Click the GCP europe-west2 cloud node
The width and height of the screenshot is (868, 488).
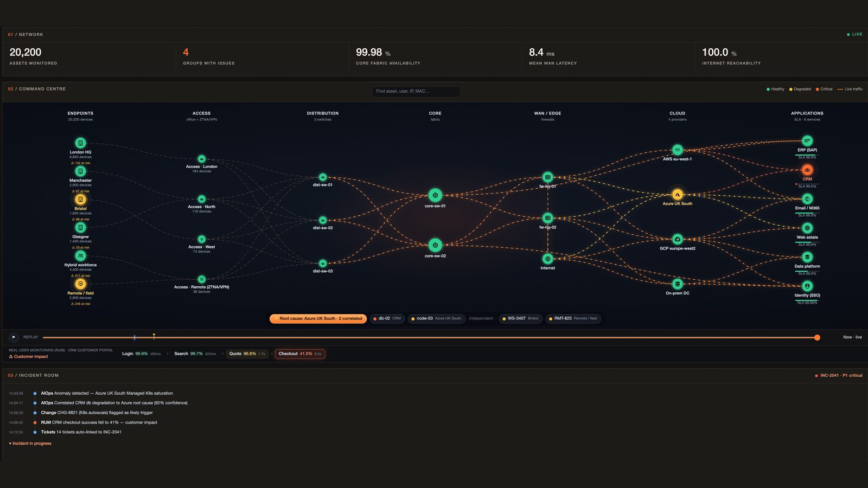678,239
